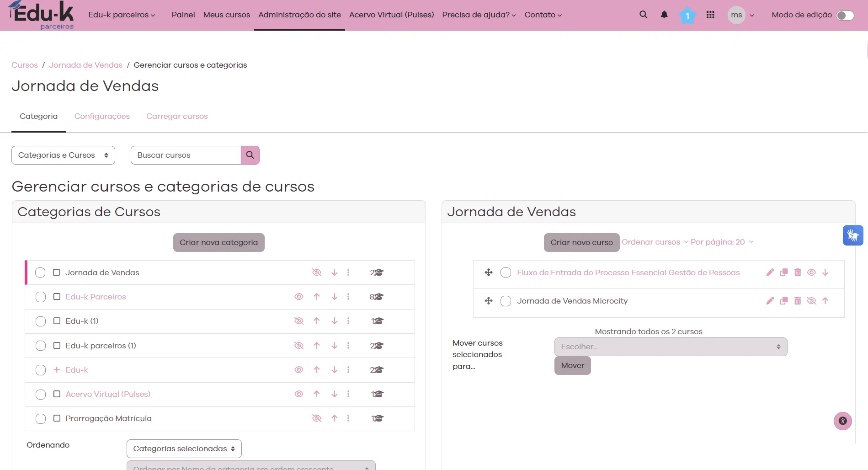Open the search magnifier in top navigation
This screenshot has width=868, height=470.
[643, 15]
